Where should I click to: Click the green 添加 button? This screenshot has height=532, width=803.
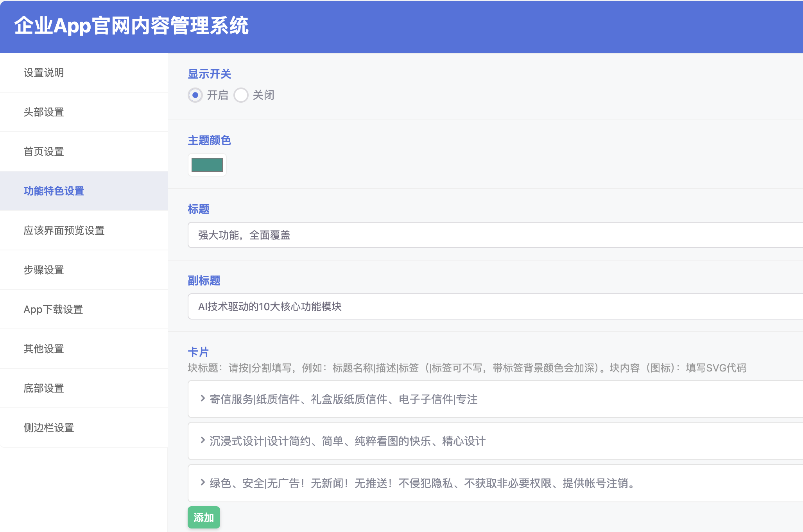(x=204, y=518)
